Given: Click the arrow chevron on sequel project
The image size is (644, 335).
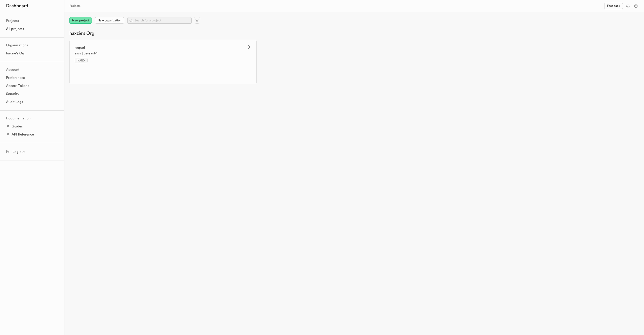Looking at the screenshot, I should pyautogui.click(x=249, y=47).
